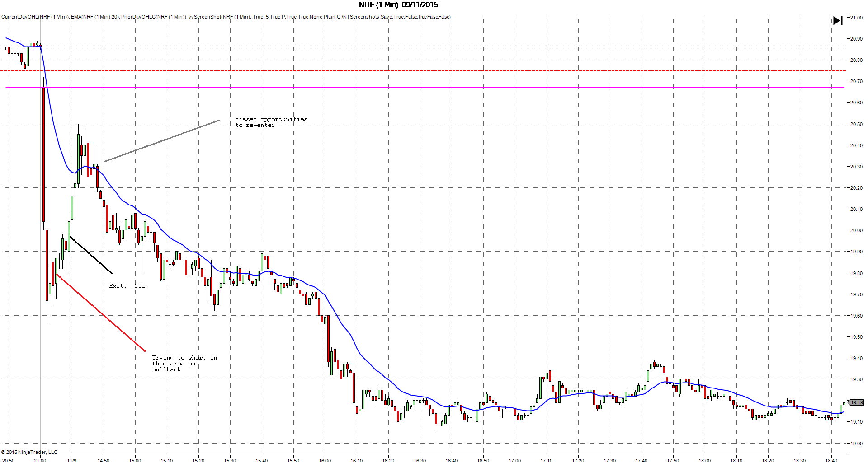Click the 20.30 price axis label
Viewport: 868px width, 467px height.
coord(856,167)
